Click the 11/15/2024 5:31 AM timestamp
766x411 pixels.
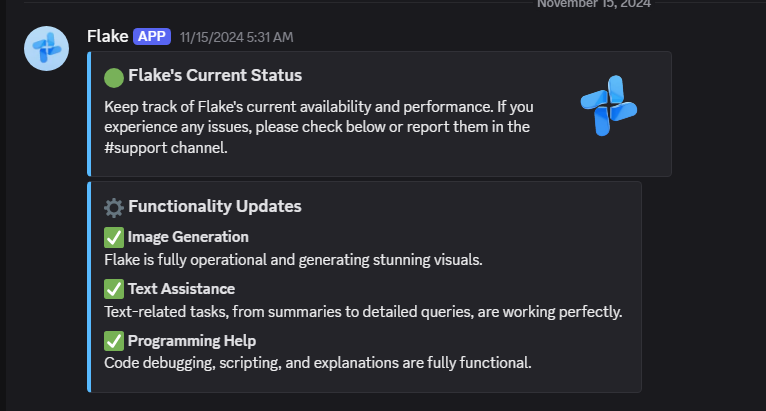236,37
